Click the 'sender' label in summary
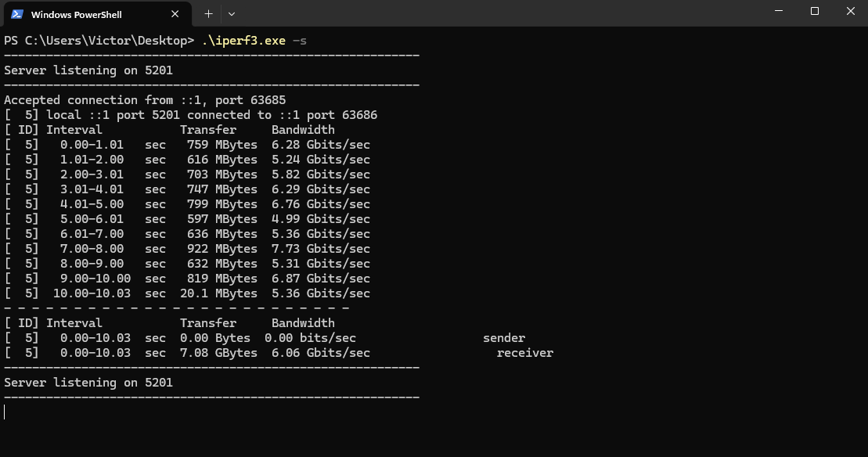This screenshot has height=457, width=868. pyautogui.click(x=504, y=338)
